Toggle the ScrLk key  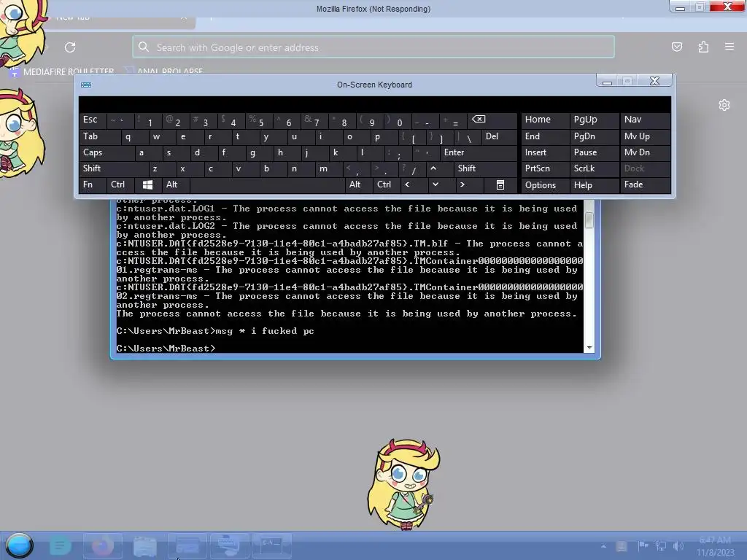(x=594, y=168)
